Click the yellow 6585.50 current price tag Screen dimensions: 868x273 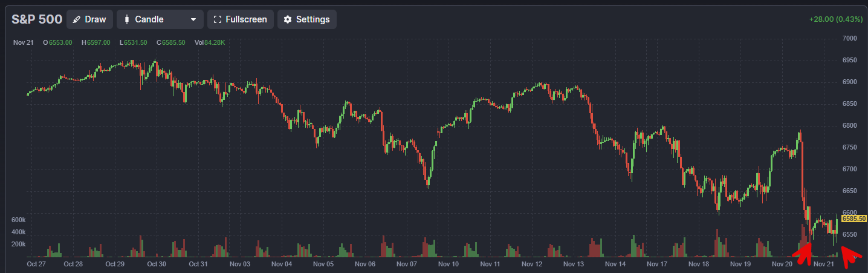click(854, 219)
